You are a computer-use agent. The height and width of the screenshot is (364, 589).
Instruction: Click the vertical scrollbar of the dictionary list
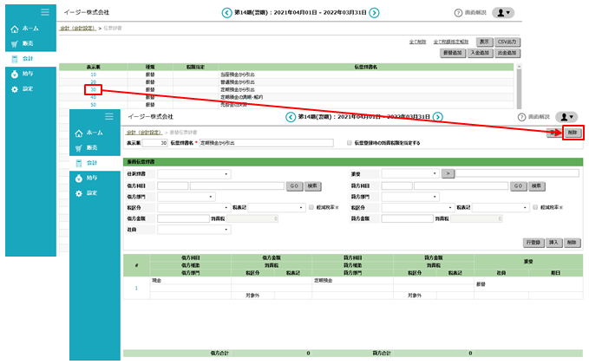tap(520, 87)
